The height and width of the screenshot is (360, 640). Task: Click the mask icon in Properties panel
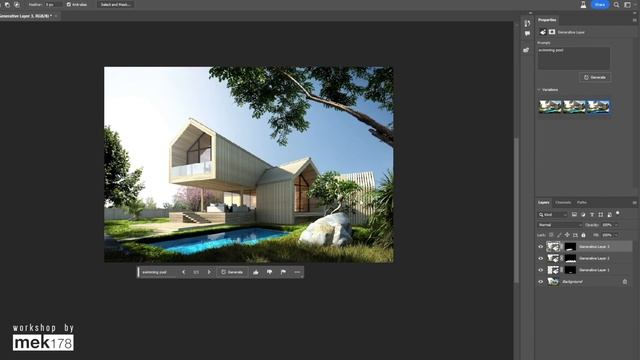click(x=552, y=32)
